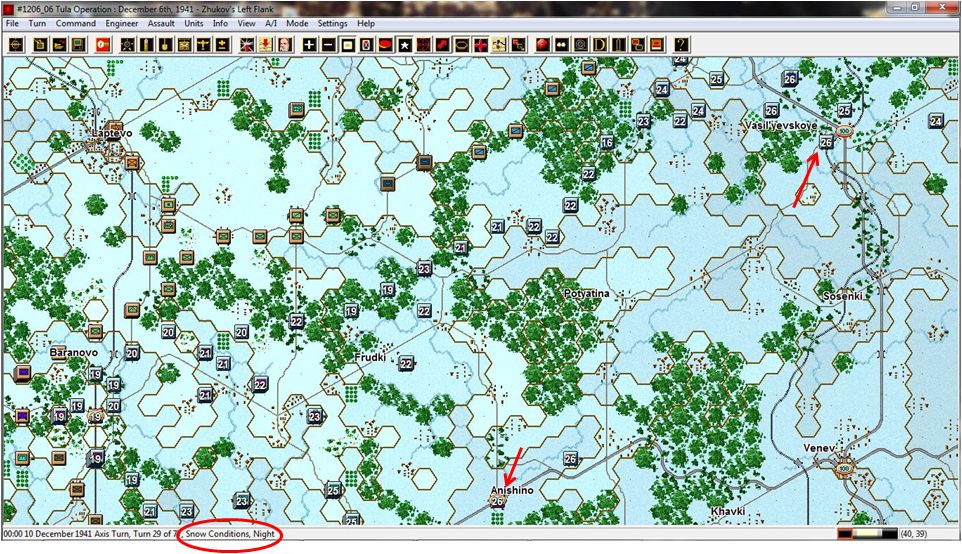This screenshot has width=962, height=554.
Task: Open a saved game via folder icon
Action: [60, 45]
